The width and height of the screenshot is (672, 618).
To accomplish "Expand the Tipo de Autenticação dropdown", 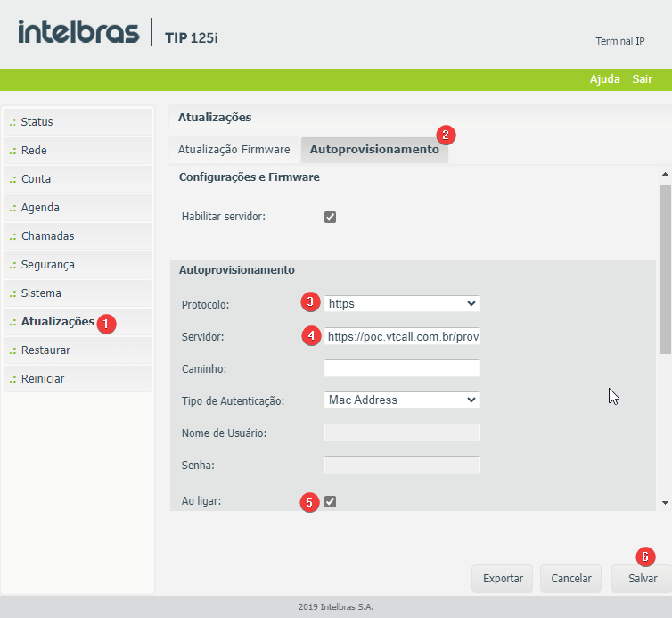I will [x=402, y=400].
